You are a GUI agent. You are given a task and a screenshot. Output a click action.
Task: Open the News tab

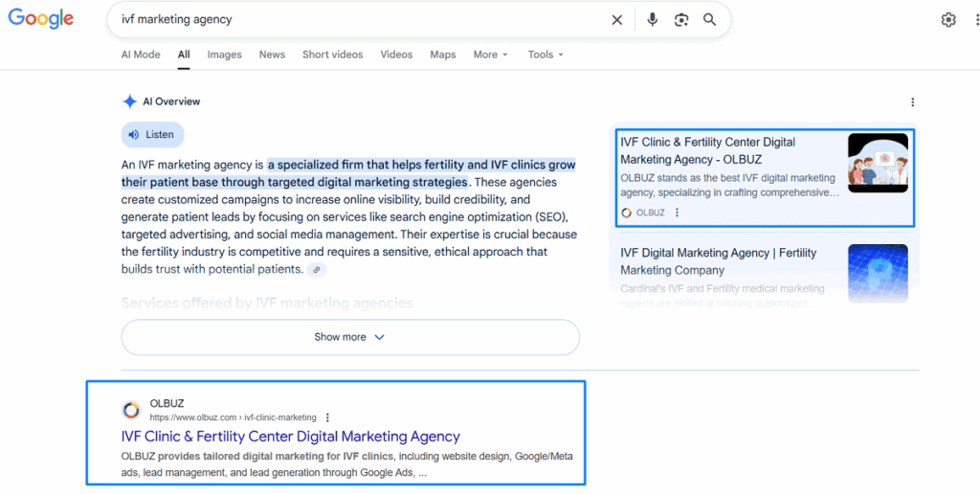pyautogui.click(x=272, y=55)
